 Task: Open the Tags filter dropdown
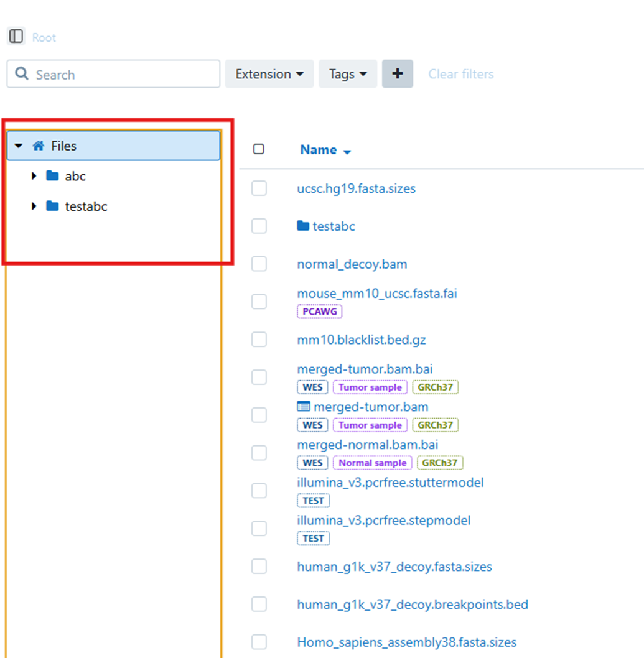coord(348,74)
